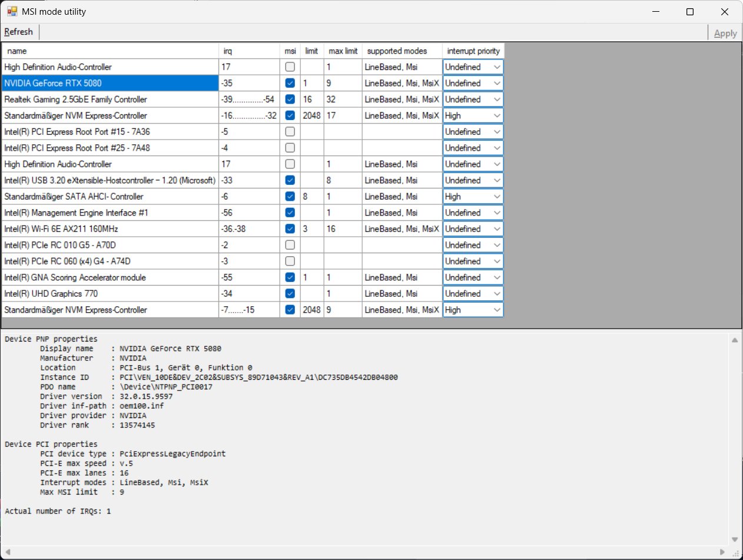
Task: Toggle MSI checkbox for Intel Wi-Fi 6E AX211
Action: pos(290,229)
